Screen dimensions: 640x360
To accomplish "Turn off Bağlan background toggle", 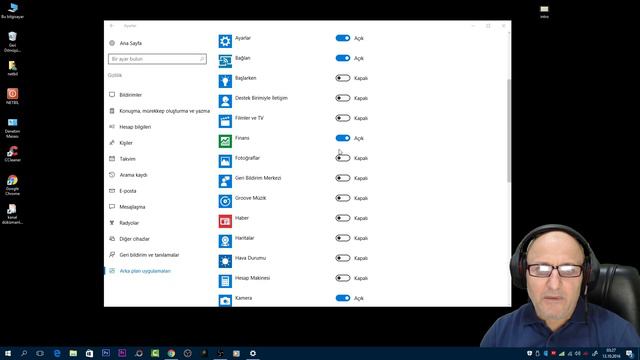I will [x=343, y=58].
